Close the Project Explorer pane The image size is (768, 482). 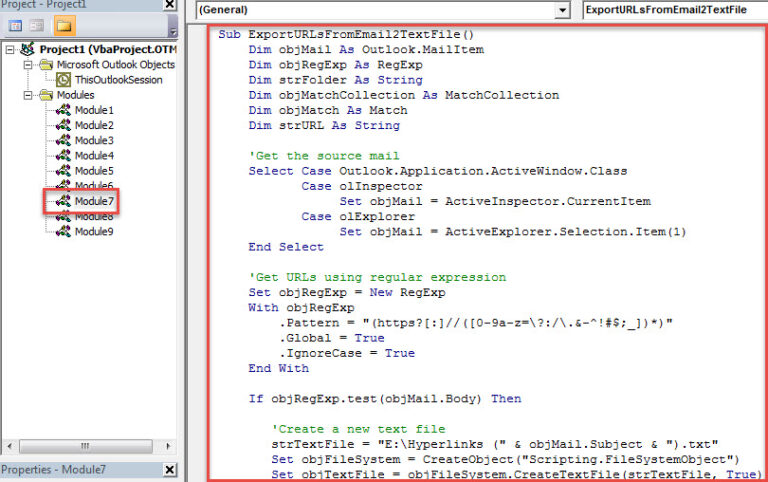coord(171,5)
